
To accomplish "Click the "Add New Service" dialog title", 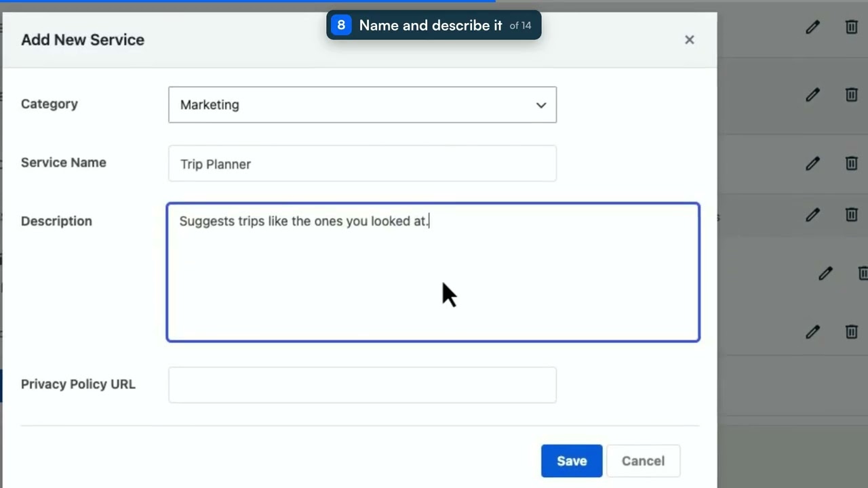I will pos(83,40).
